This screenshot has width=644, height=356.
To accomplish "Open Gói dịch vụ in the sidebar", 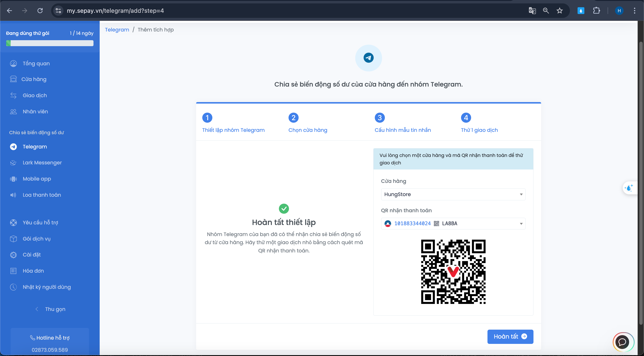I will 36,239.
